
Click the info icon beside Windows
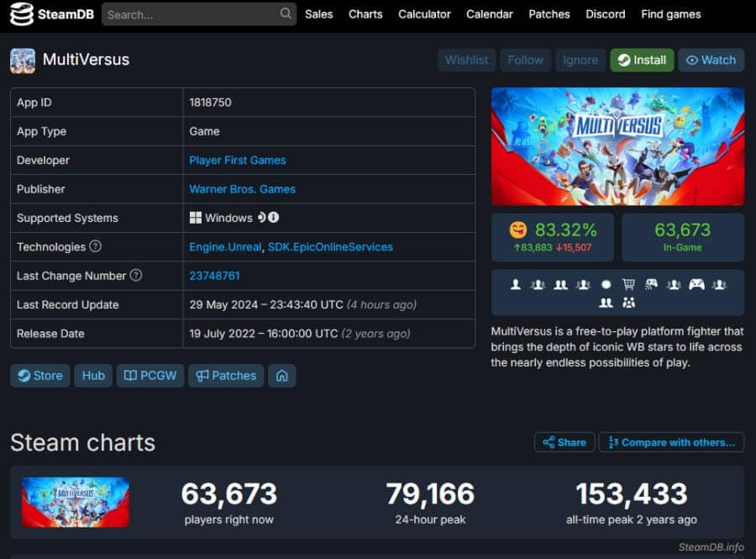coord(273,218)
